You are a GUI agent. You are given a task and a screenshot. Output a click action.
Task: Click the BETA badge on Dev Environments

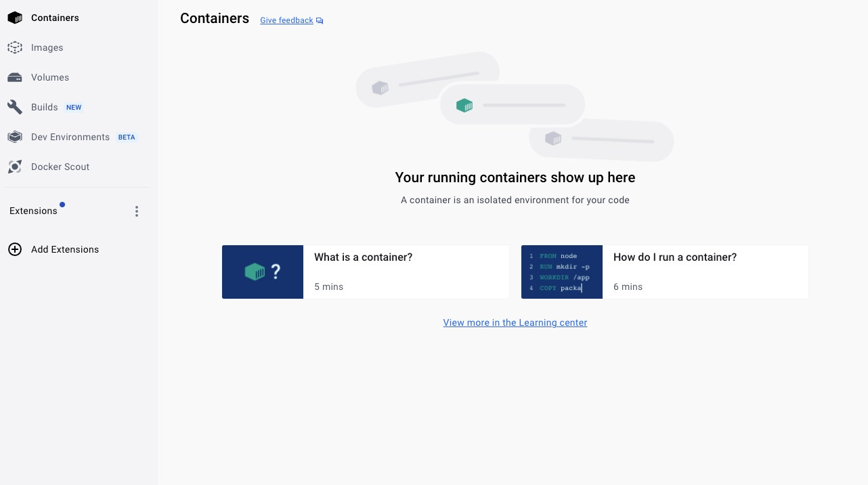[127, 137]
